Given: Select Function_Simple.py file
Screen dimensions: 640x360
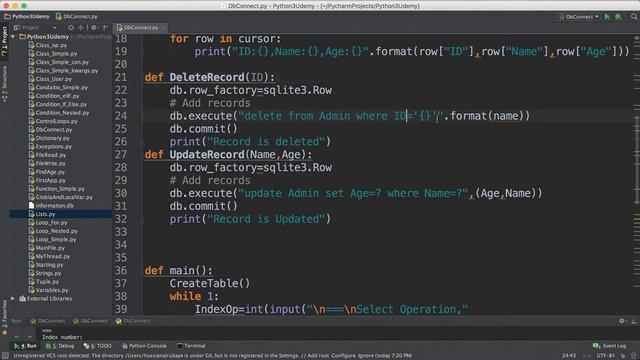Looking at the screenshot, I should 56,189.
